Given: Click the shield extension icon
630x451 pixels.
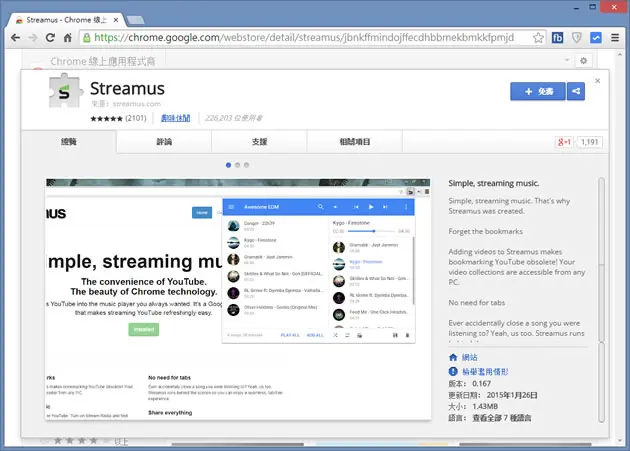Looking at the screenshot, I should tap(577, 38).
